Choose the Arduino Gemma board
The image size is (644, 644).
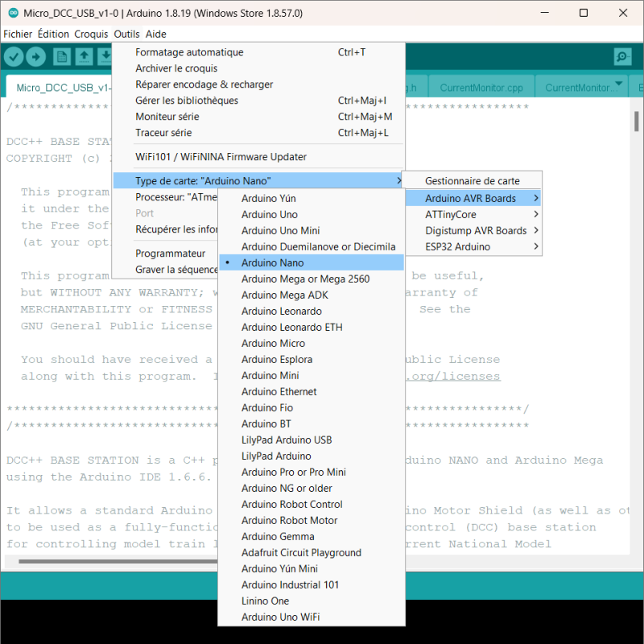[312, 536]
